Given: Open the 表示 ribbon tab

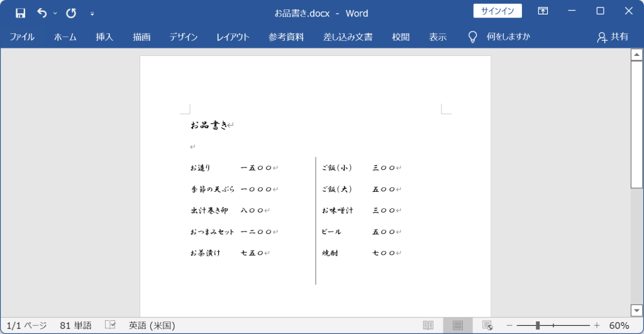Looking at the screenshot, I should [x=438, y=37].
